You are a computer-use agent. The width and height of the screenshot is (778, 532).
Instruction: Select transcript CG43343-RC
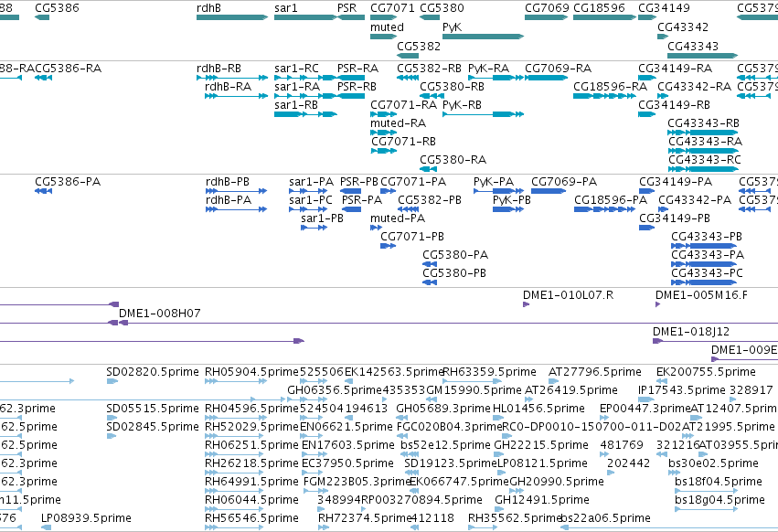click(x=705, y=160)
